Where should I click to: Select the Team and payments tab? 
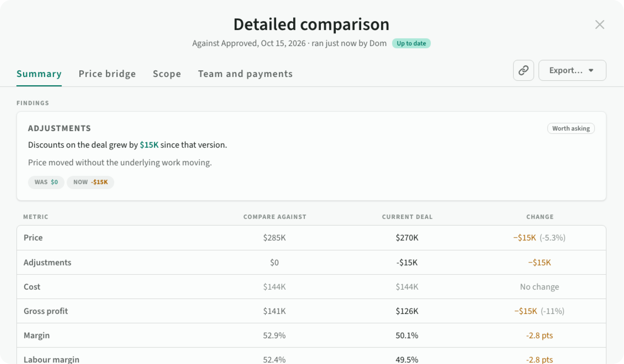point(245,74)
